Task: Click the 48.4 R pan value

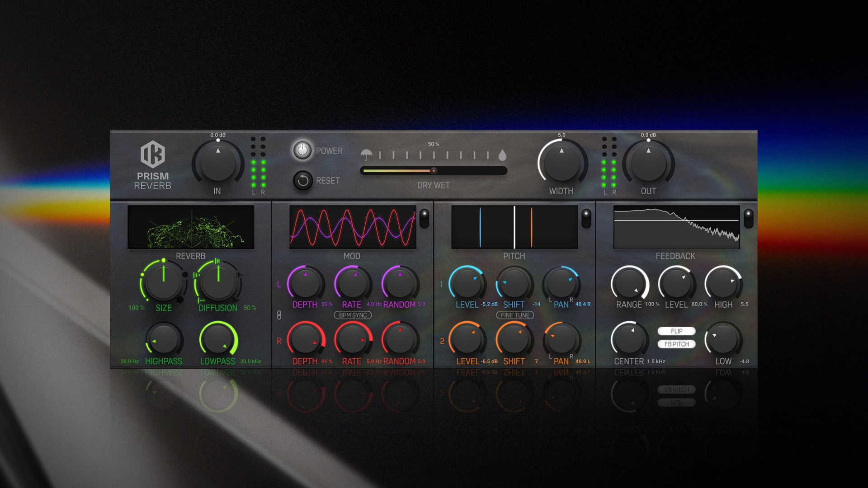Action: 583,304
